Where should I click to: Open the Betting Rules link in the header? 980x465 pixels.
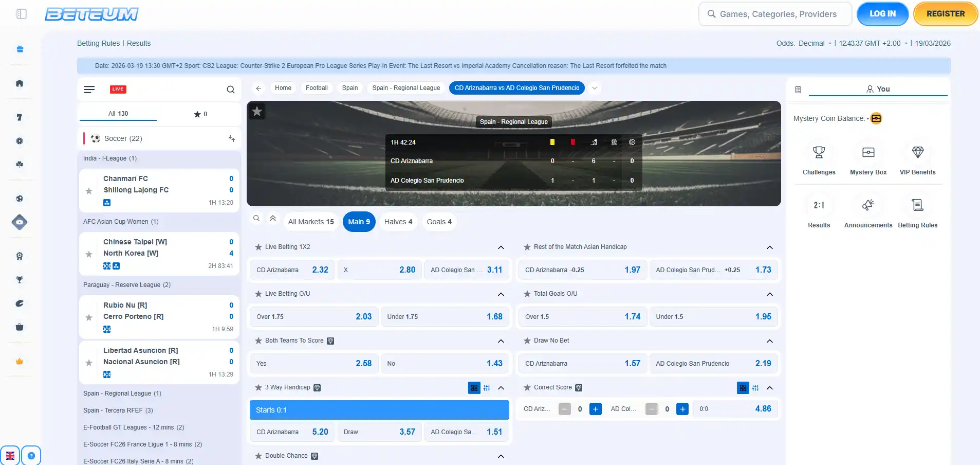[x=98, y=43]
